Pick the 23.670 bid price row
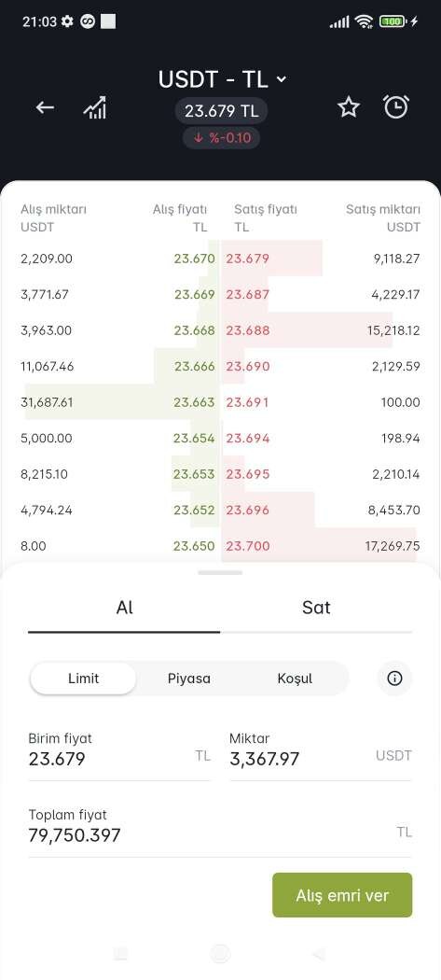 point(120,259)
